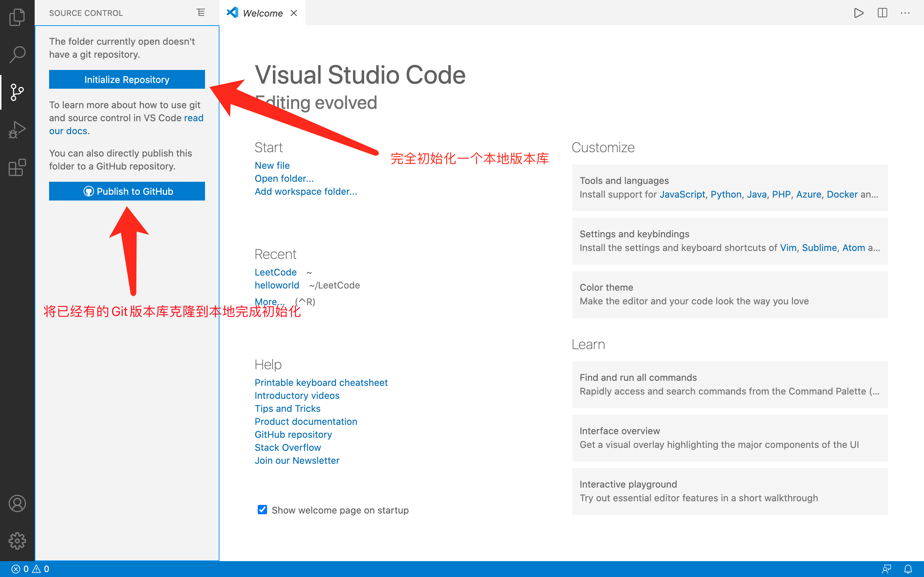Close the Welcome tab
This screenshot has width=924, height=577.
point(293,13)
